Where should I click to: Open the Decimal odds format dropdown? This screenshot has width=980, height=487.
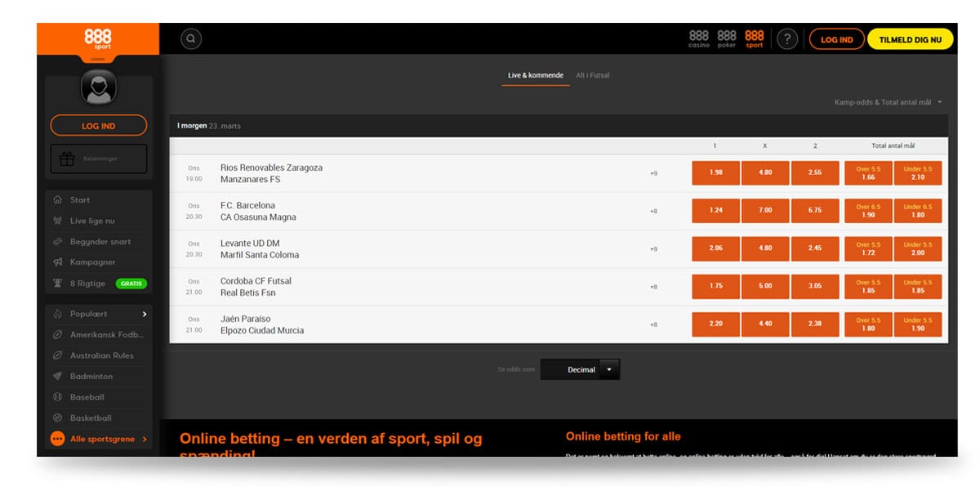point(580,369)
